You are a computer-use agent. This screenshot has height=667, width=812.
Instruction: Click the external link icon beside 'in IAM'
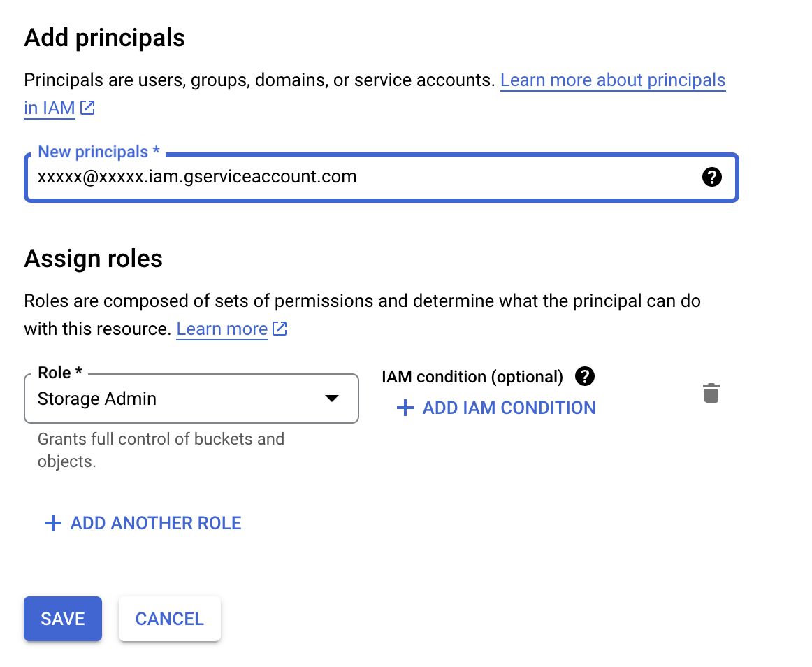[87, 108]
